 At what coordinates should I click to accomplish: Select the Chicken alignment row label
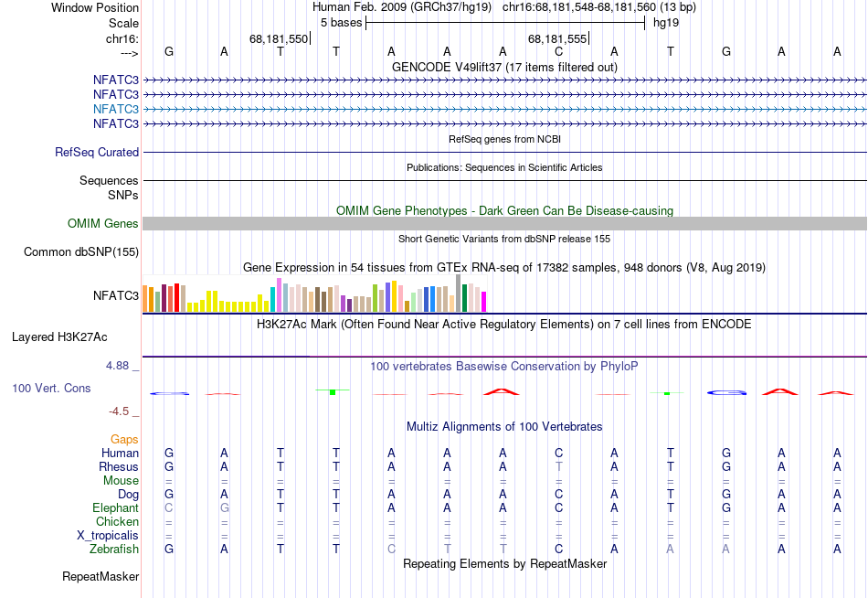tap(117, 521)
